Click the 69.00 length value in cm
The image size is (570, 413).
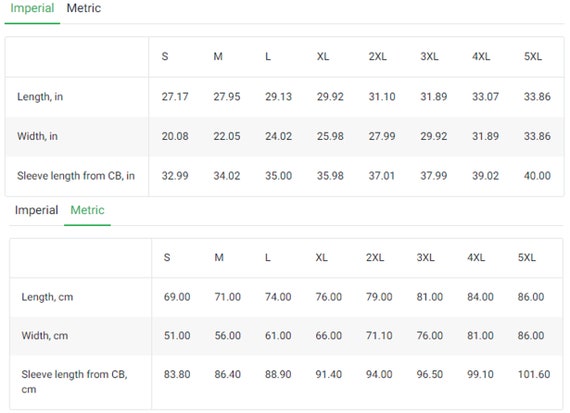pyautogui.click(x=177, y=297)
